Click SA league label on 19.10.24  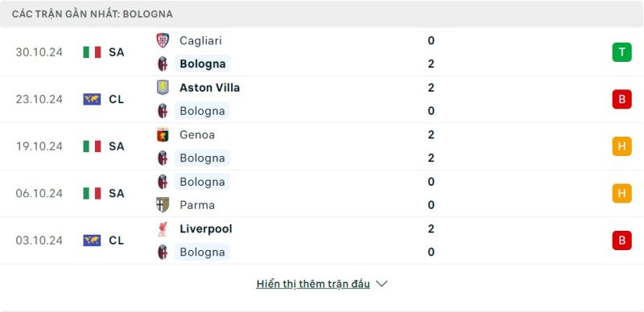pyautogui.click(x=116, y=146)
